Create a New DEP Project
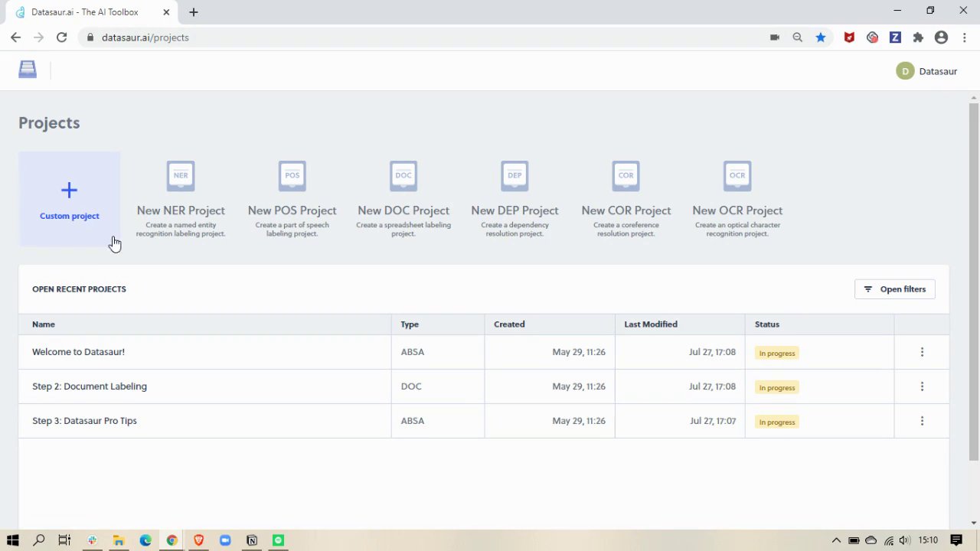 tap(514, 199)
